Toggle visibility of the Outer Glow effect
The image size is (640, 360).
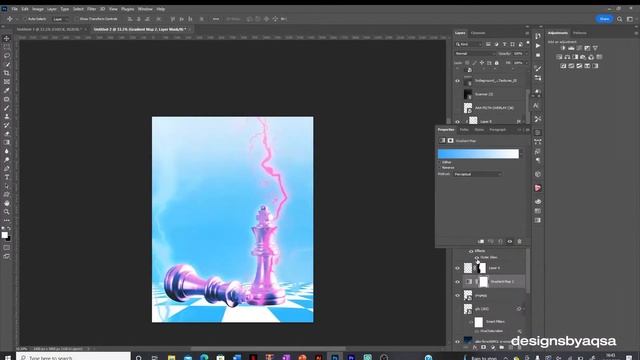tap(476, 257)
